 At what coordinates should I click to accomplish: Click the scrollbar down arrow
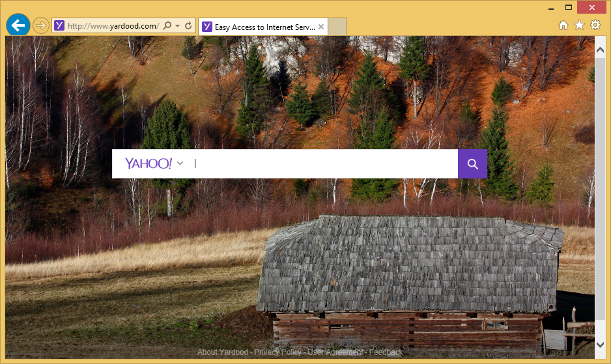click(600, 344)
